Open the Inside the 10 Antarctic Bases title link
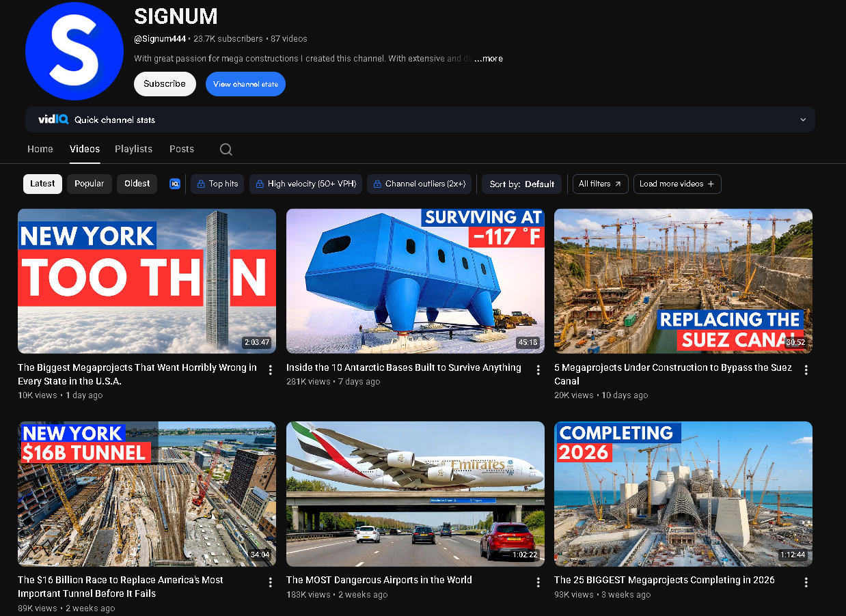 click(404, 367)
